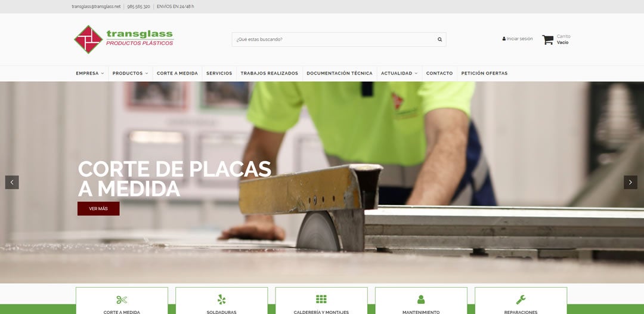Click the phone number 985 565 320
The width and height of the screenshot is (644, 314).
[x=138, y=7]
